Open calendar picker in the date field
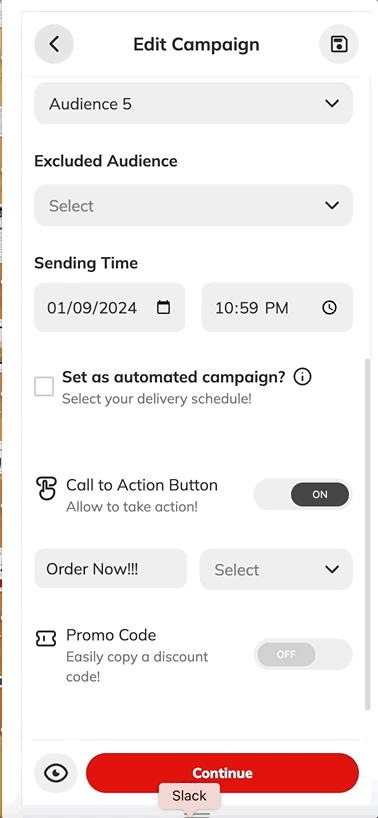This screenshot has height=818, width=378. point(164,307)
